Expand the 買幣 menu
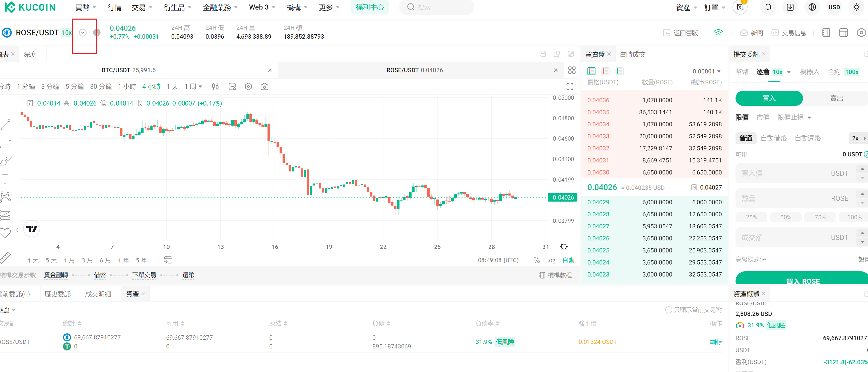This screenshot has width=868, height=372. click(86, 7)
